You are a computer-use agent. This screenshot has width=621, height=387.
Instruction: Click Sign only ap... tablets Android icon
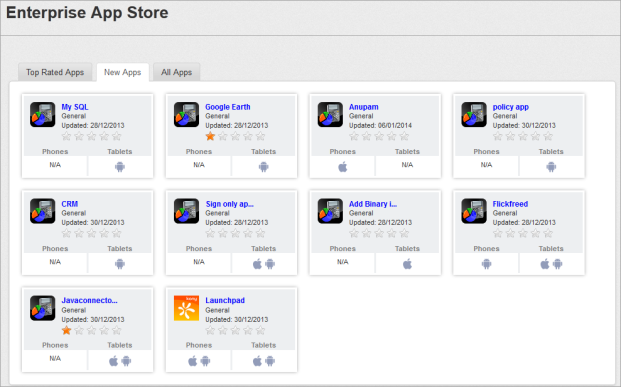270,264
